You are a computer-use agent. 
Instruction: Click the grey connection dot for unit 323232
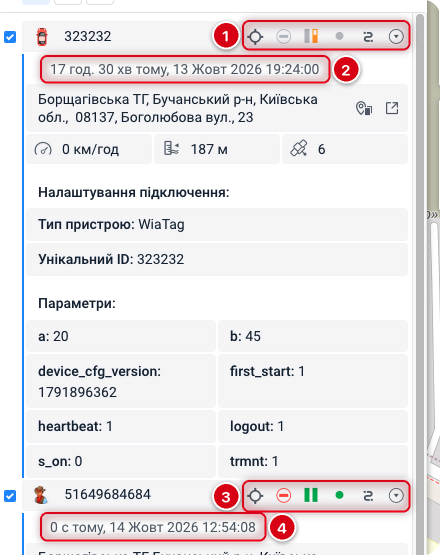coord(339,36)
